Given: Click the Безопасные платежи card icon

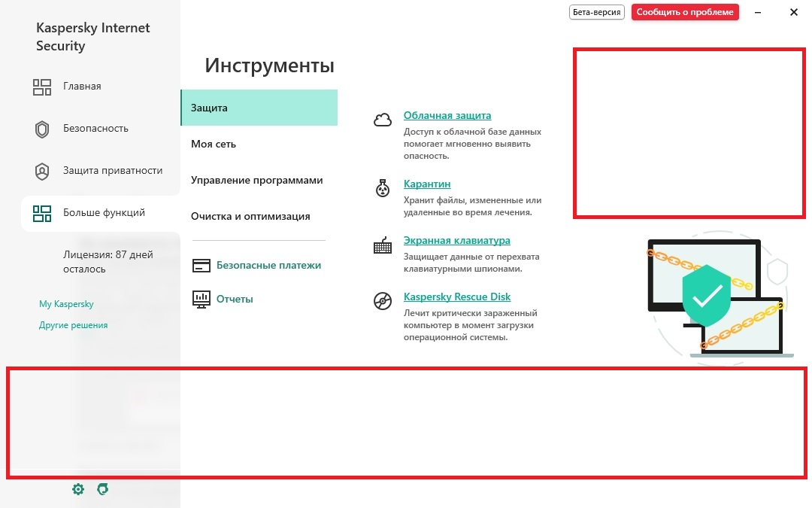Looking at the screenshot, I should point(201,266).
